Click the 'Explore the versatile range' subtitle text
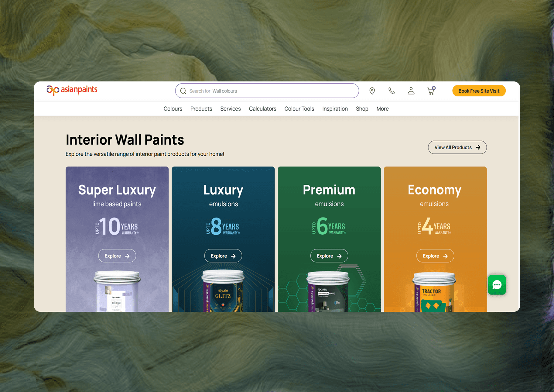Image resolution: width=554 pixels, height=392 pixels. [x=145, y=154]
